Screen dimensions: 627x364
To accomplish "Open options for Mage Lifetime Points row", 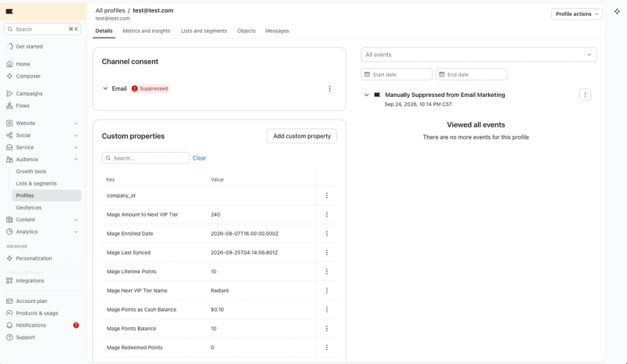I will click(327, 272).
